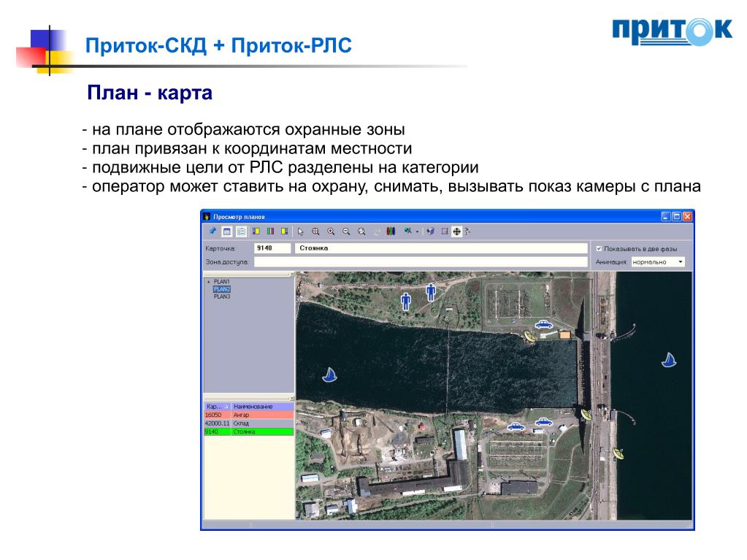Click the app icon in title bar

(x=207, y=217)
